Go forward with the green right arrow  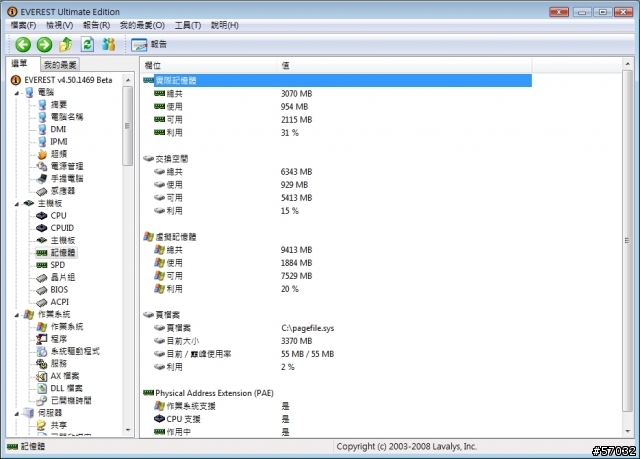click(x=44, y=44)
